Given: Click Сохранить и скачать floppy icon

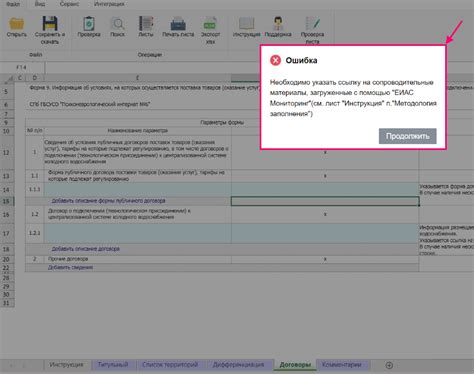Looking at the screenshot, I should tap(50, 23).
